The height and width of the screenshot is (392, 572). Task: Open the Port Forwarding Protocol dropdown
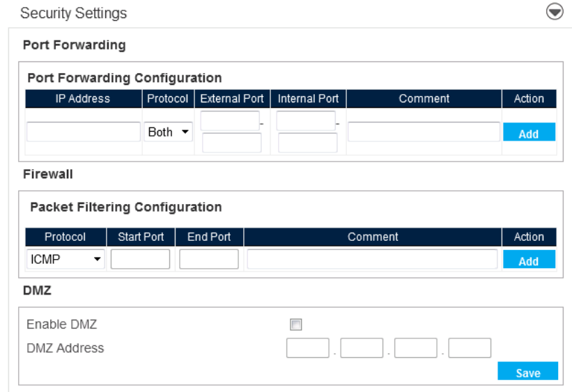169,132
